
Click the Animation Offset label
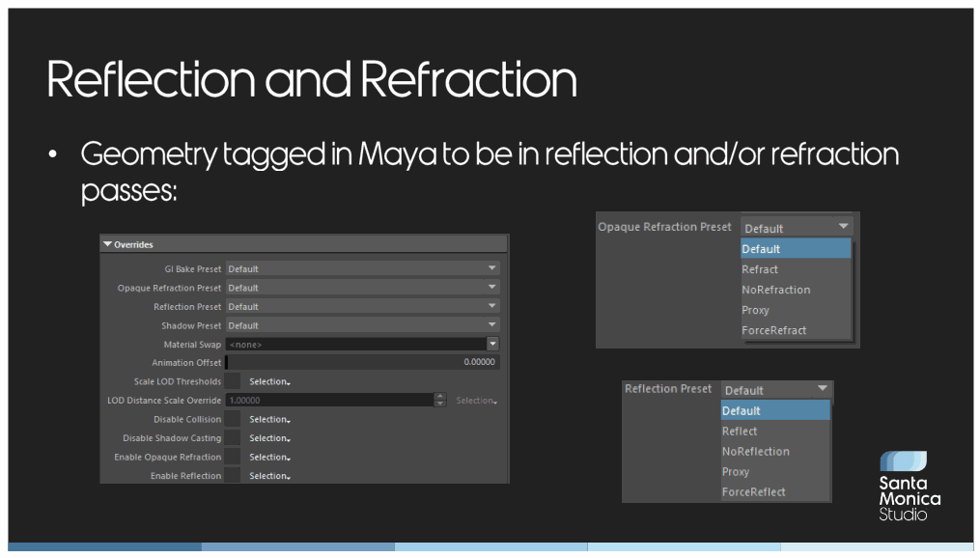point(186,362)
